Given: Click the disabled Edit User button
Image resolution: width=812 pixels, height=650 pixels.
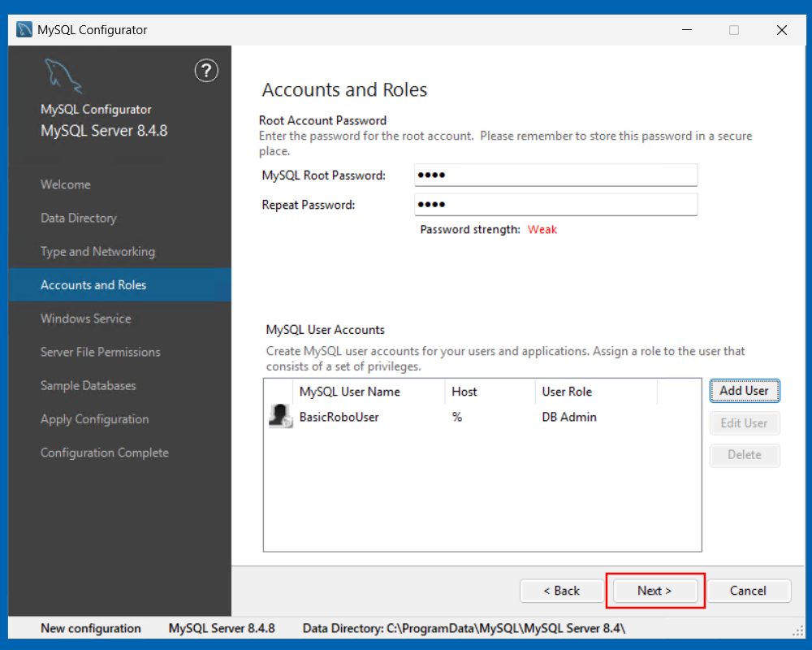Looking at the screenshot, I should point(744,423).
